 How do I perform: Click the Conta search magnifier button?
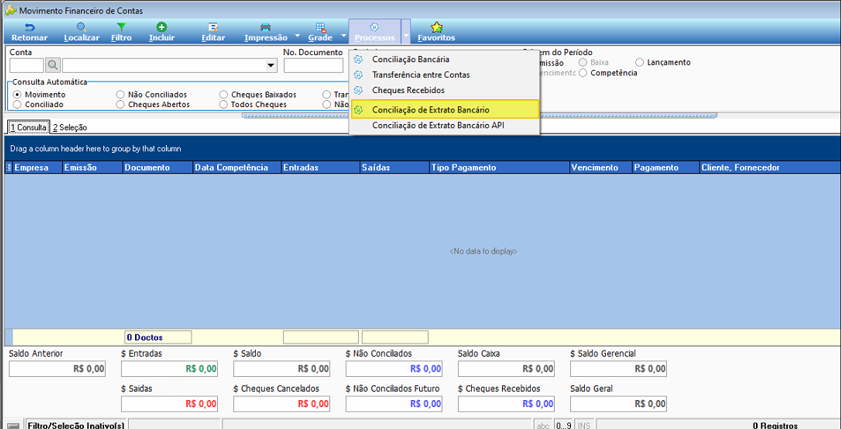(53, 65)
